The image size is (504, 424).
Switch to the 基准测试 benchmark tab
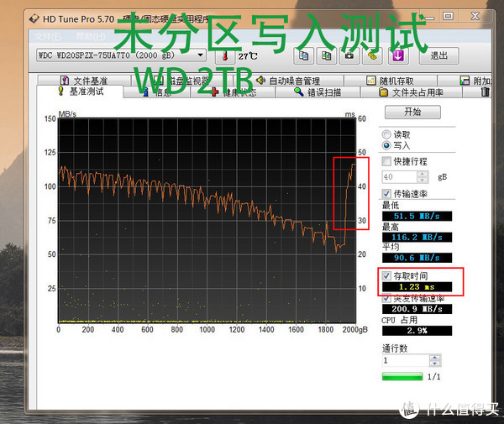80,92
